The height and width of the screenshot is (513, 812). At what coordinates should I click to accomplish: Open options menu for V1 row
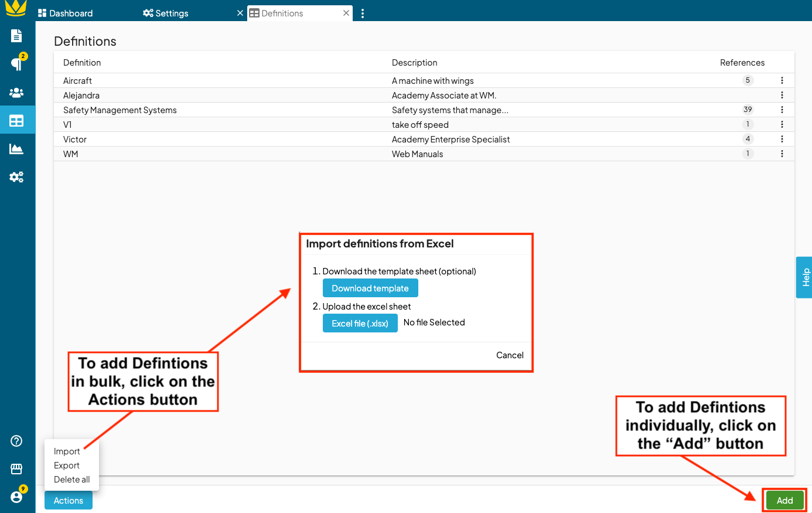(x=782, y=124)
